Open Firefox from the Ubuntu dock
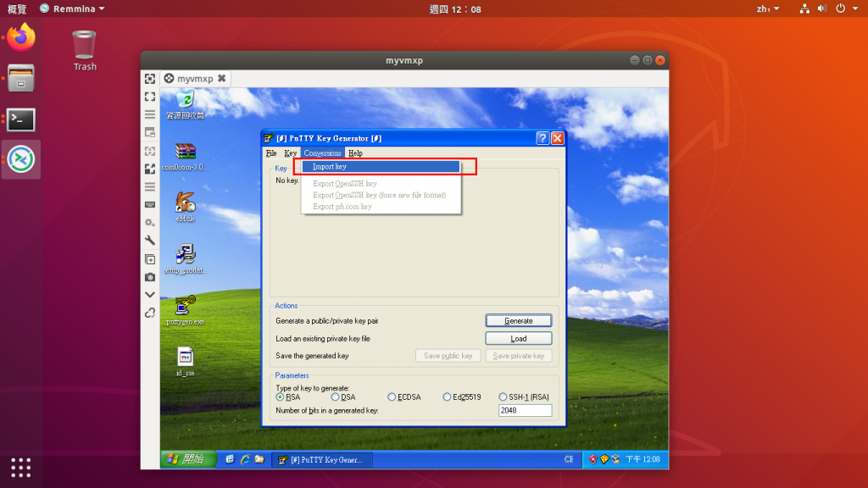 pos(21,37)
